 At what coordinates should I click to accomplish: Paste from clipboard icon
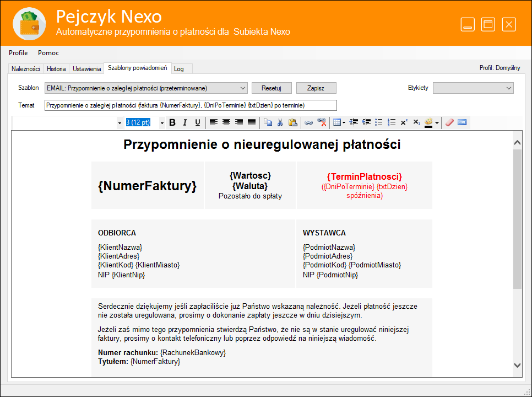coord(293,122)
